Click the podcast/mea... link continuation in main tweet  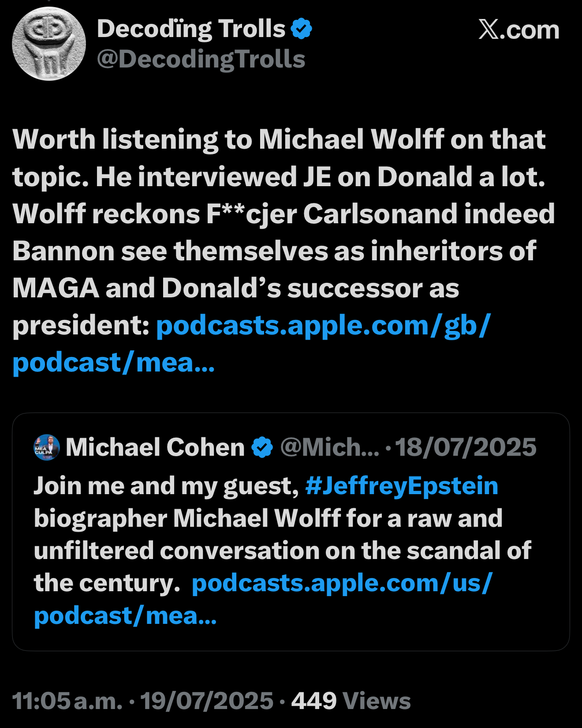point(114,363)
